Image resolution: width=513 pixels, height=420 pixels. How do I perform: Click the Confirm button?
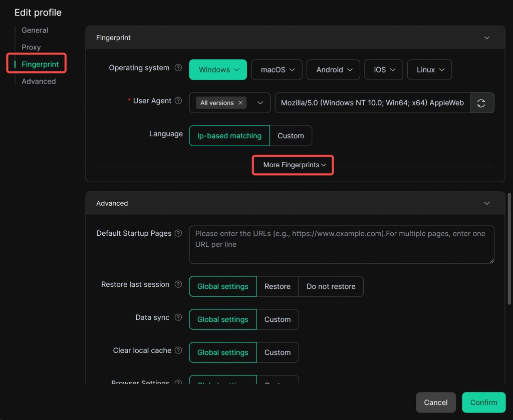pos(483,402)
